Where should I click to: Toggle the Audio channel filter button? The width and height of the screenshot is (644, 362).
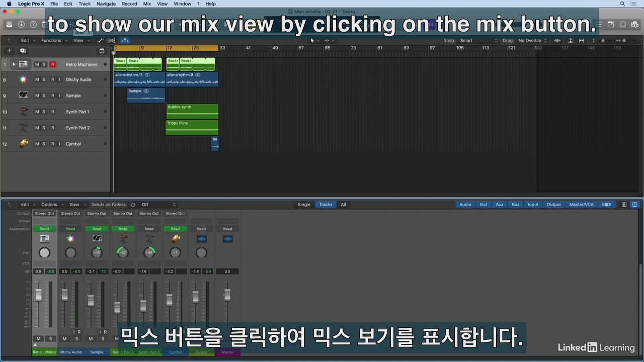tap(465, 205)
